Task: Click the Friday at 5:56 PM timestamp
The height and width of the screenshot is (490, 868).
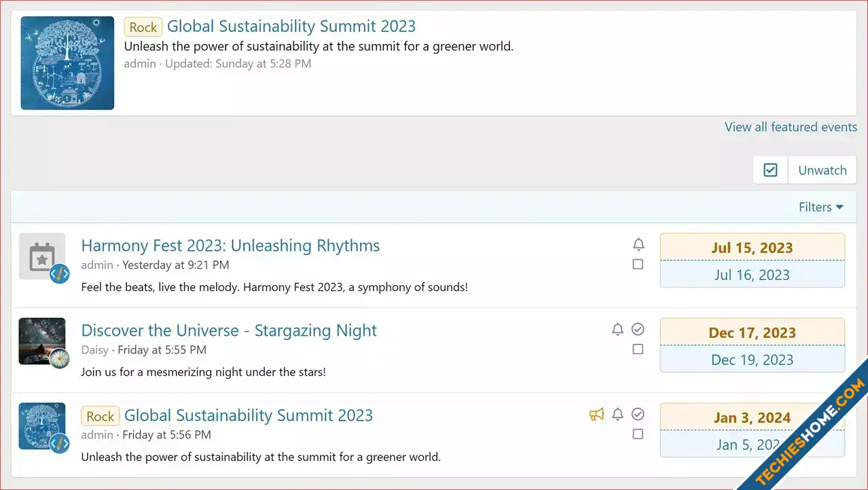Action: 166,435
